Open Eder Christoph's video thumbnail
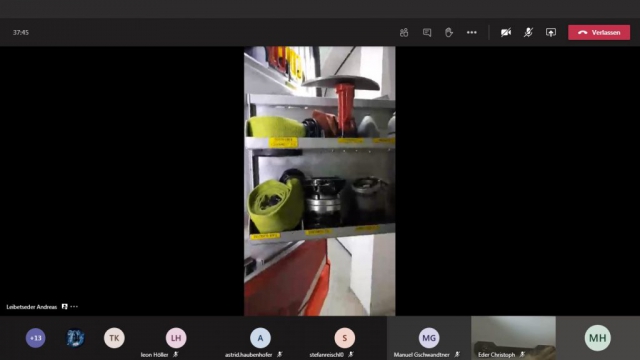The height and width of the screenshot is (360, 640). [x=513, y=338]
